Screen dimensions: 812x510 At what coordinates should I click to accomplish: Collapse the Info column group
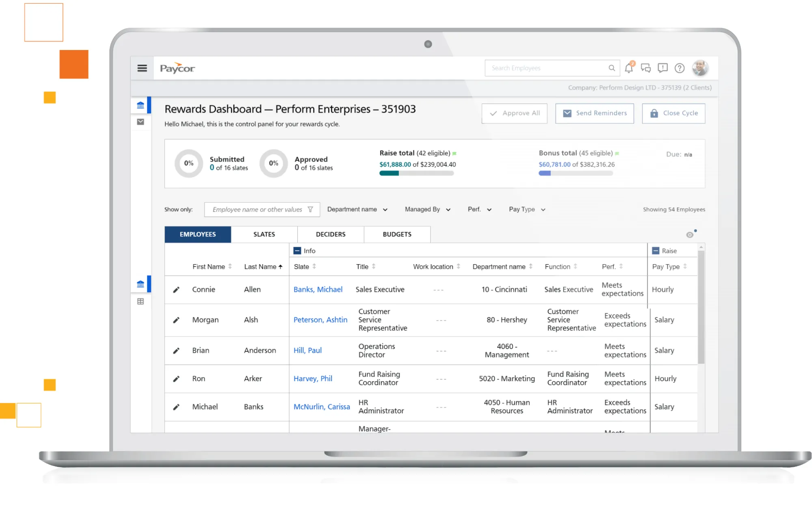click(x=297, y=251)
